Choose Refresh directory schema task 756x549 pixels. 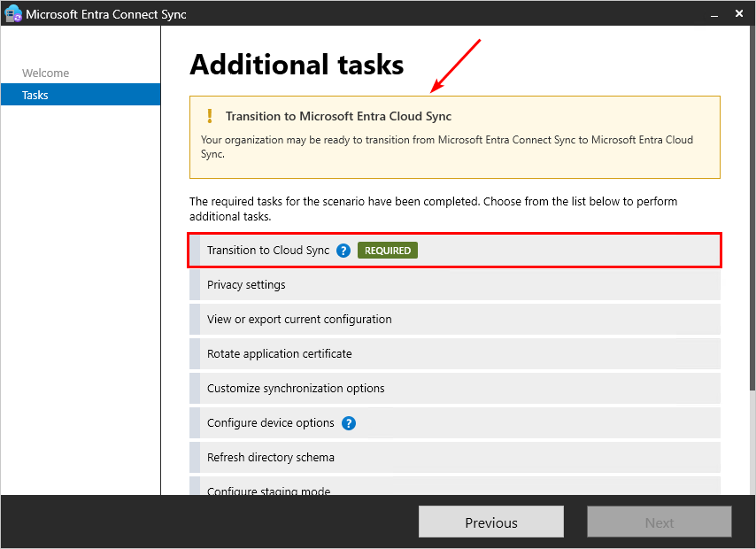pyautogui.click(x=455, y=457)
